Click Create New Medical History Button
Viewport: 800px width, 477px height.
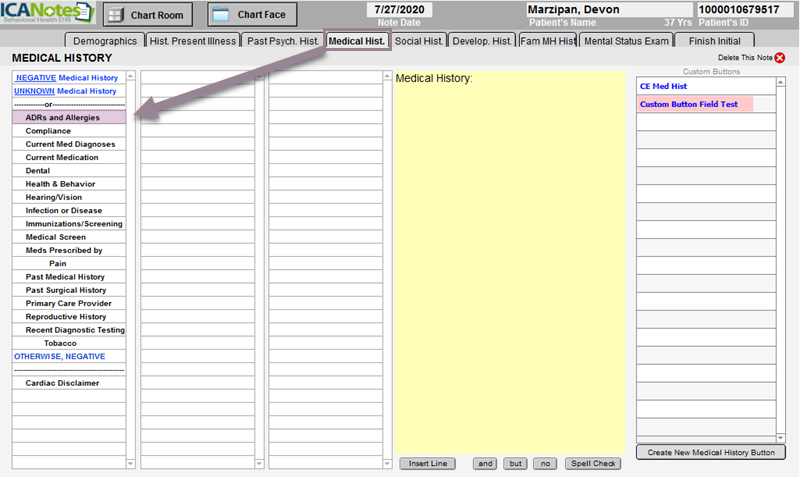tap(710, 453)
